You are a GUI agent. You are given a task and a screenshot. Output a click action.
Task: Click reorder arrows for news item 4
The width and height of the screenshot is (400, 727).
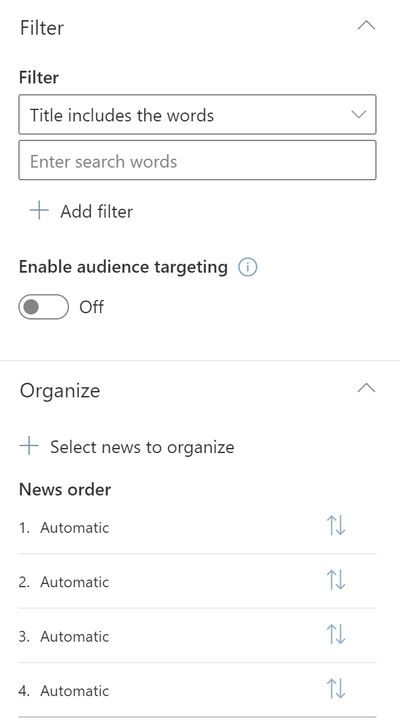[336, 689]
